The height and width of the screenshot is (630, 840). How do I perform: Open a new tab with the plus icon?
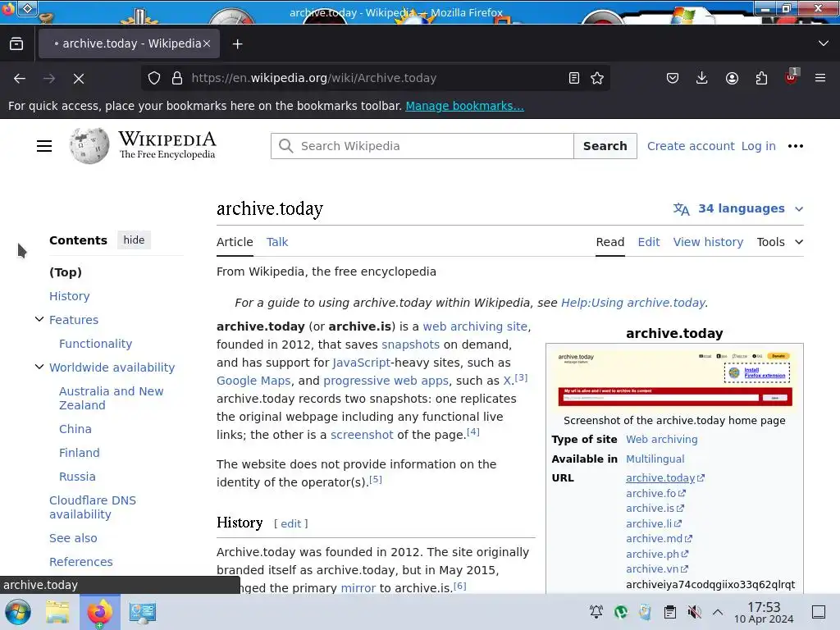[237, 44]
